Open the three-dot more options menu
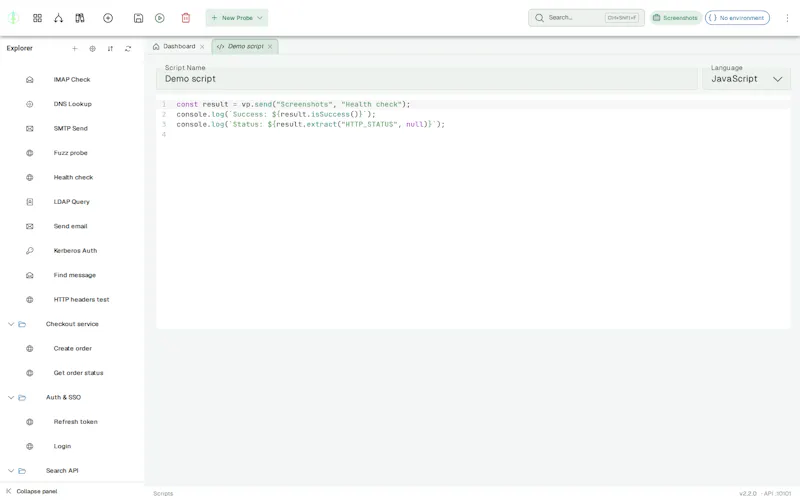 click(787, 18)
